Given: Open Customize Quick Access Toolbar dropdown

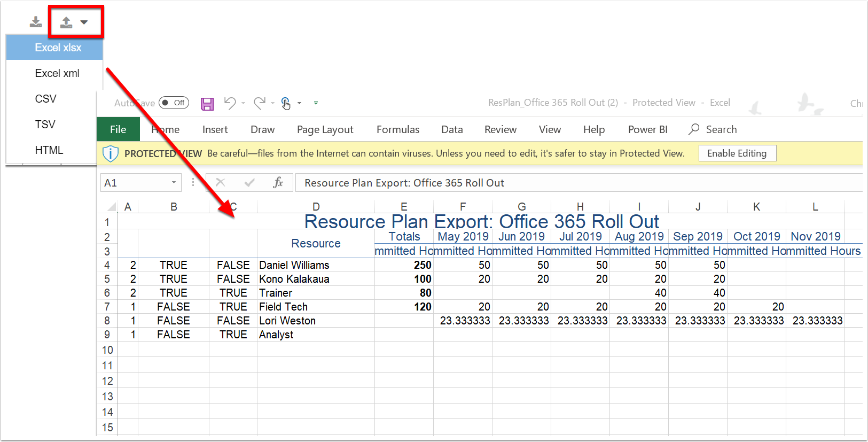Looking at the screenshot, I should pos(316,103).
